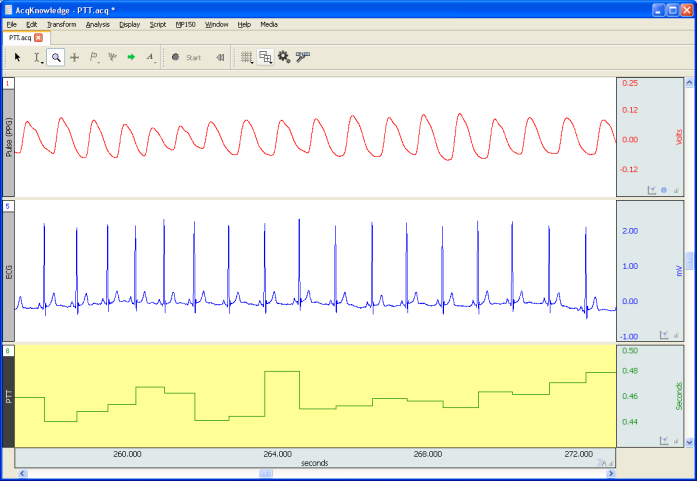697x481 pixels.
Task: Select the crosshair tool in toolbar
Action: tap(75, 58)
